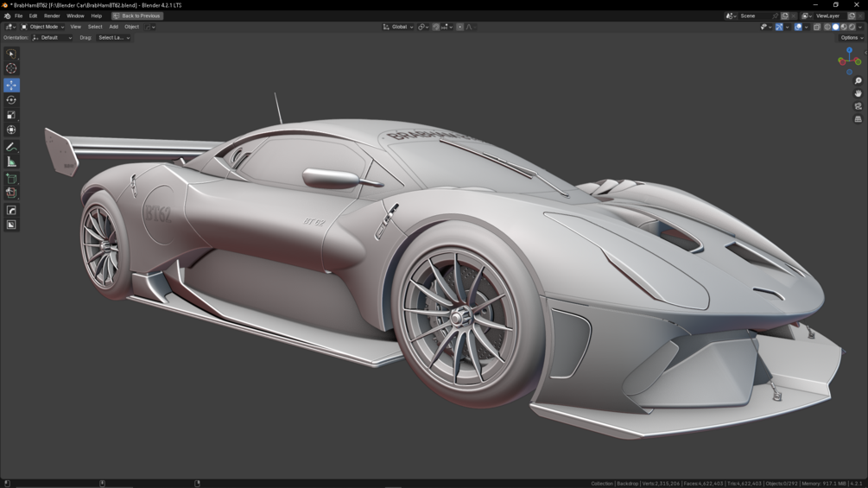Select the Select Box tool
The height and width of the screenshot is (488, 868).
(x=11, y=54)
